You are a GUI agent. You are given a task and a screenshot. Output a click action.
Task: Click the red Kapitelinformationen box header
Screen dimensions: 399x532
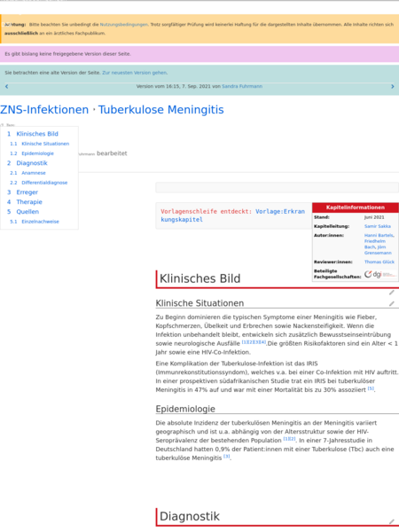pyautogui.click(x=356, y=207)
